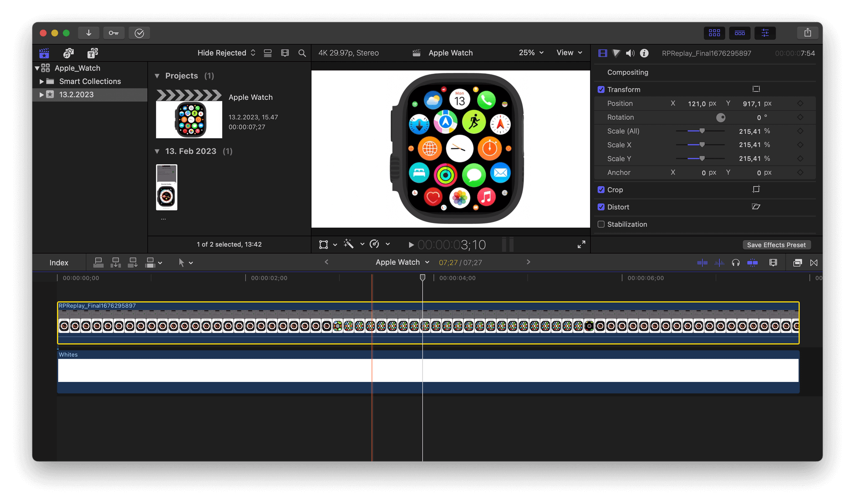Image resolution: width=855 pixels, height=504 pixels.
Task: Switch to the Info inspector tab
Action: [x=644, y=53]
